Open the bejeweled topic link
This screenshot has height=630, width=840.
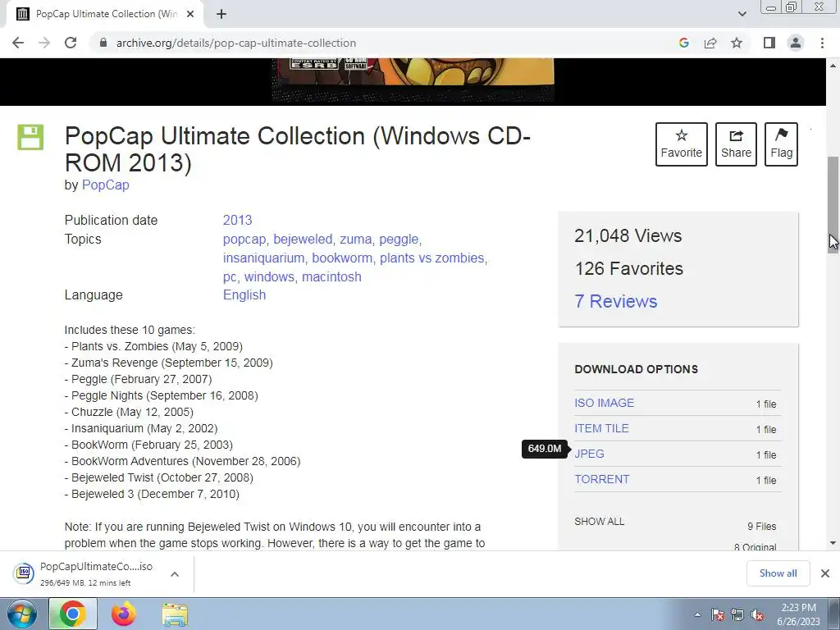coord(303,240)
